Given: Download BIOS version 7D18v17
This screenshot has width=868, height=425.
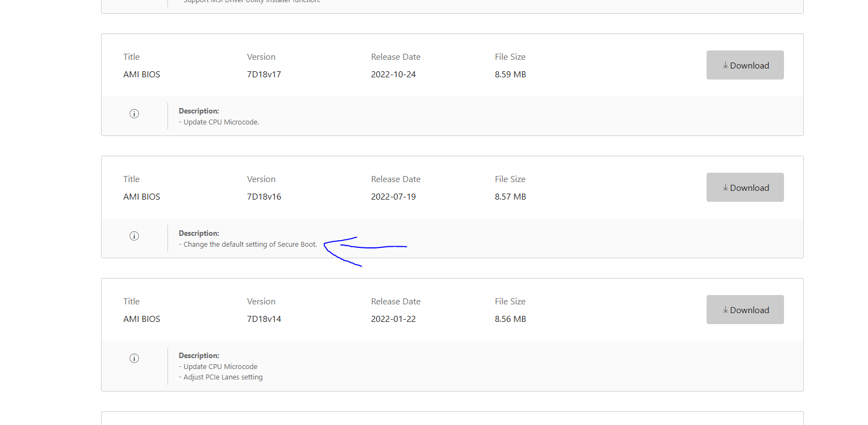Looking at the screenshot, I should (x=745, y=65).
